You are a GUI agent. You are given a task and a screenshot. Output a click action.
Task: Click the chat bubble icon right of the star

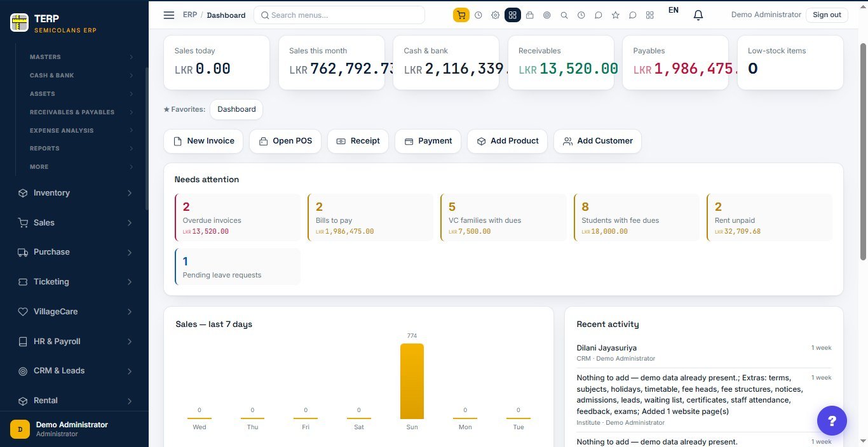click(x=632, y=15)
